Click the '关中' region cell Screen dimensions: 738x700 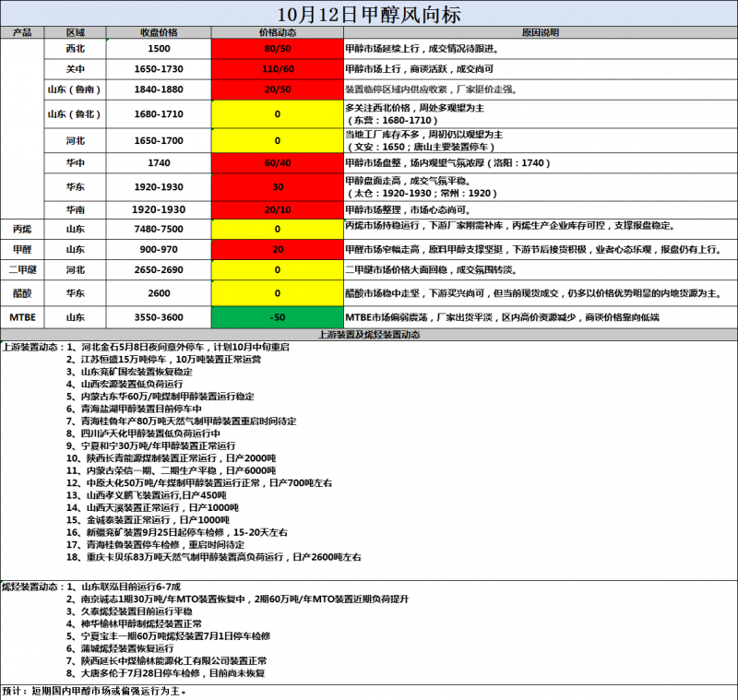click(76, 68)
